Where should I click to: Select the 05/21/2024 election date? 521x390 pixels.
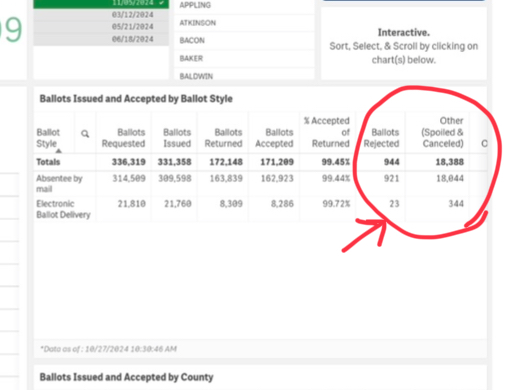click(x=101, y=27)
